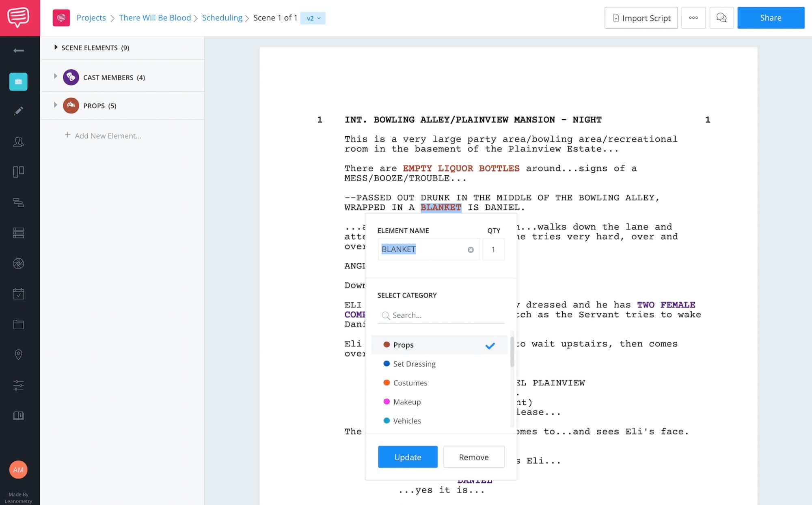Expand the Cast Members group

[56, 76]
